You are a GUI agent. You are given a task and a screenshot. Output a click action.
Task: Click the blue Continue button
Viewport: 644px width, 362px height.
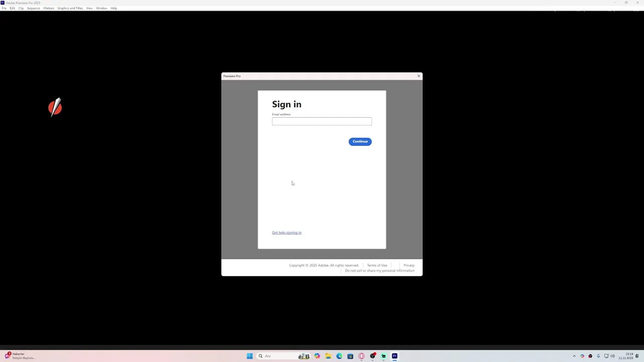coord(360,141)
